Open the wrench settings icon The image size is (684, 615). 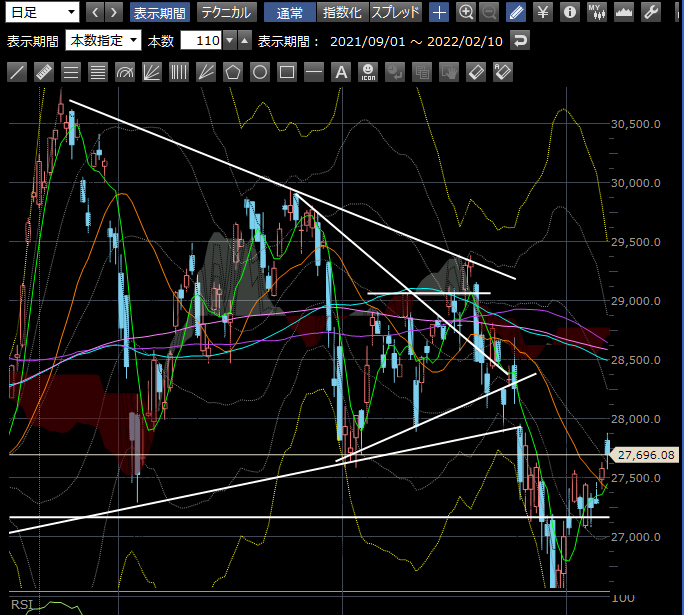tap(650, 13)
